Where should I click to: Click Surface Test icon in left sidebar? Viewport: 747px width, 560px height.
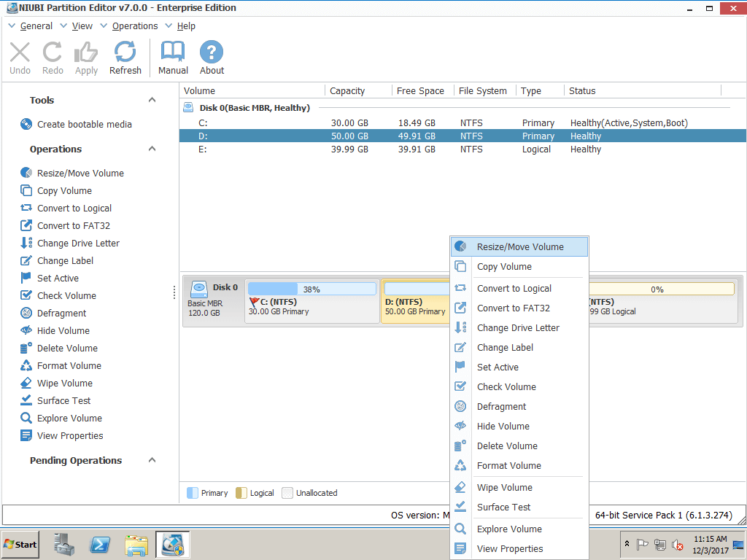click(x=26, y=400)
